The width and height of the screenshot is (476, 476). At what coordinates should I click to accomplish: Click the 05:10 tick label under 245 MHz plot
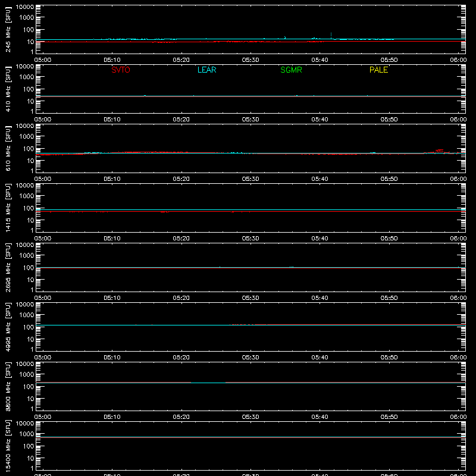112,60
